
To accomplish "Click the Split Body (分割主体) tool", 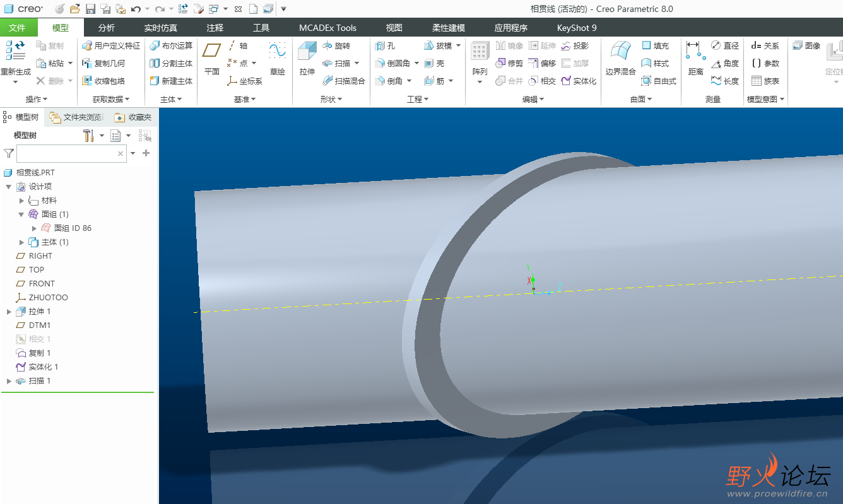I will pyautogui.click(x=171, y=64).
